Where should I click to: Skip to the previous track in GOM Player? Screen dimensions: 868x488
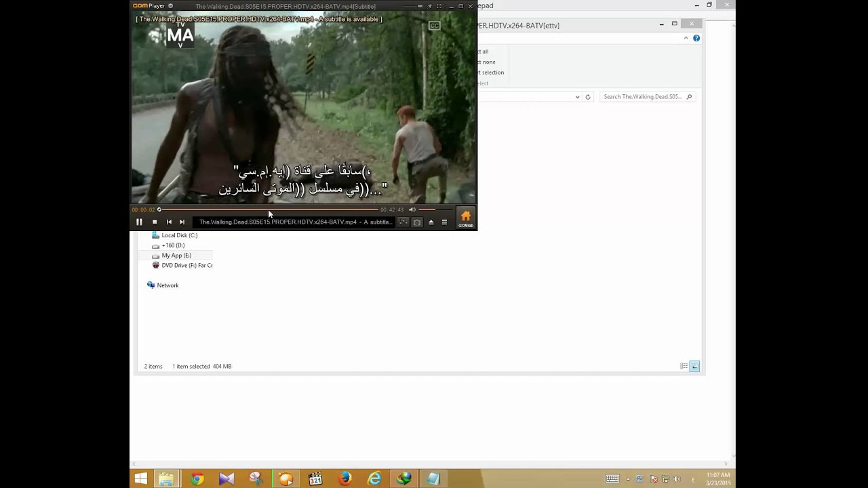pyautogui.click(x=169, y=222)
